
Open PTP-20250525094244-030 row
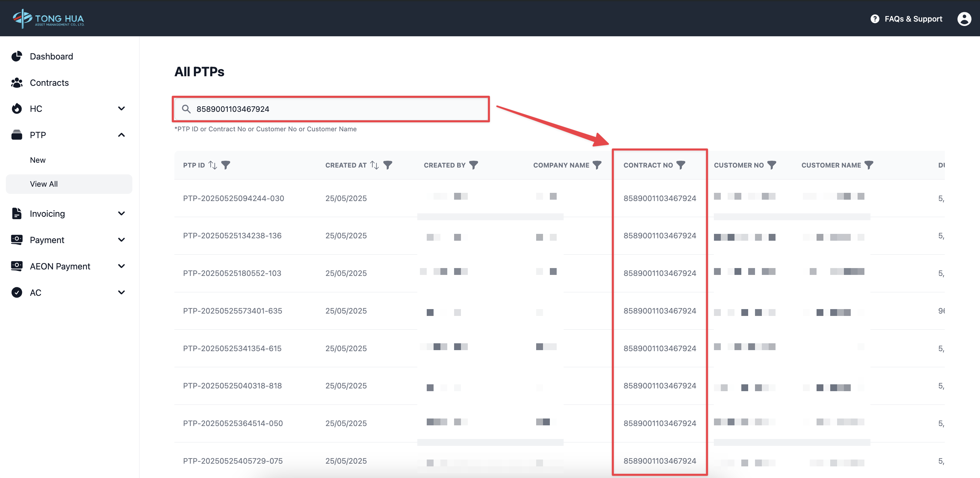pos(233,198)
